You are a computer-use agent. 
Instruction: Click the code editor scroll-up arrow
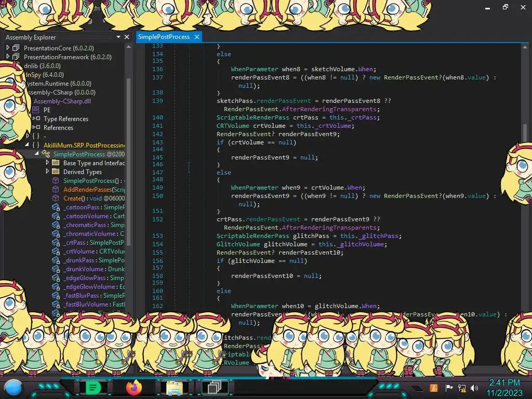(525, 47)
